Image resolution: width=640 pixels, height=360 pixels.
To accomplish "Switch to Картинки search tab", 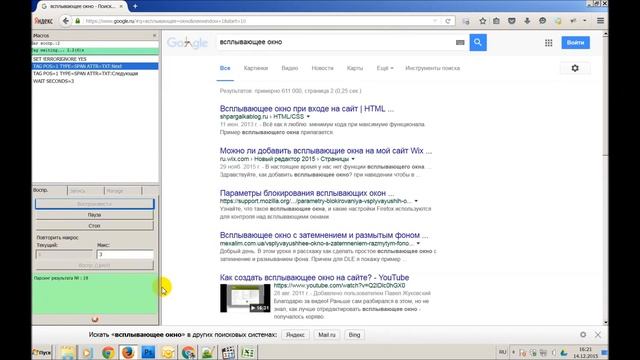I will (256, 68).
